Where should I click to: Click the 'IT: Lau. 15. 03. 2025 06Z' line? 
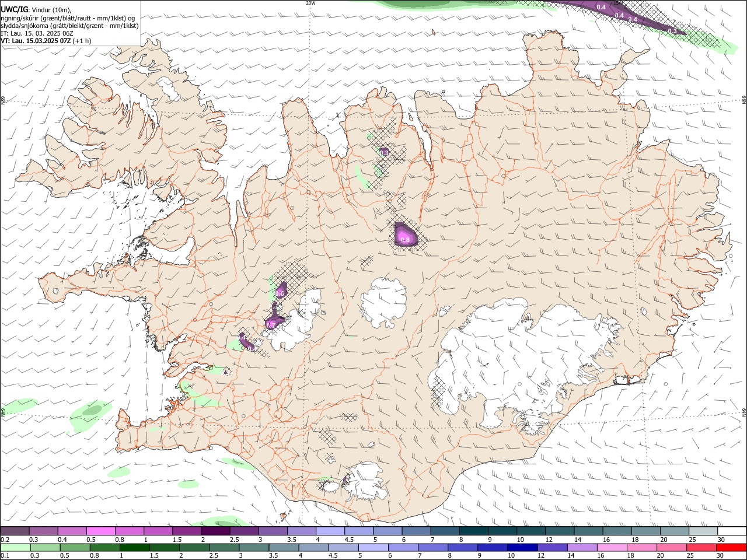[37, 33]
